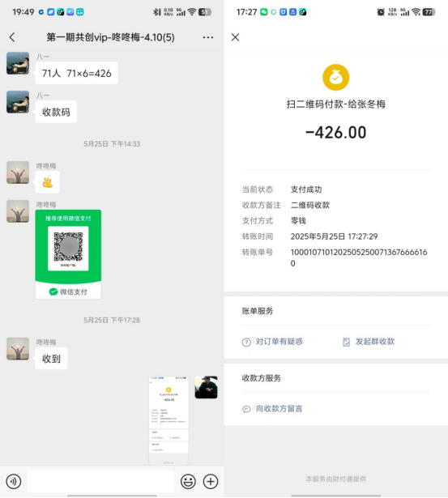Tap the Bluetooth status bar icon
This screenshot has width=448, height=498.
coord(156,12)
